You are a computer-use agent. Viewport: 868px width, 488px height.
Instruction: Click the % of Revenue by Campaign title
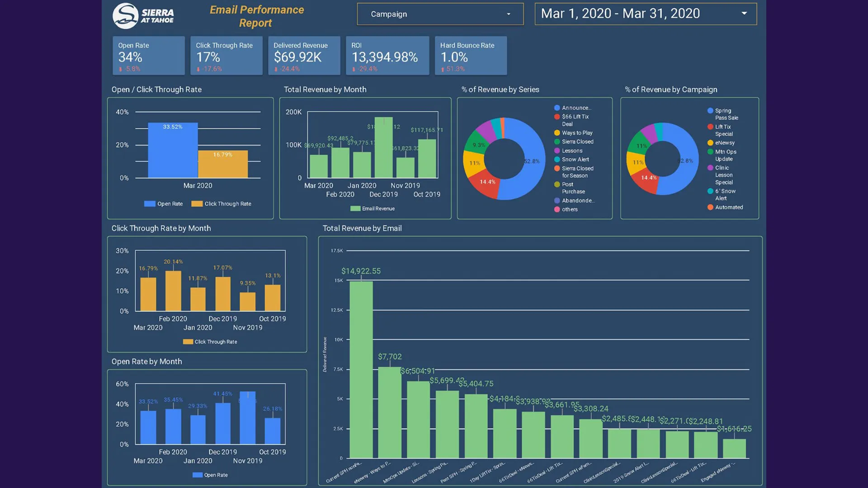click(x=671, y=89)
